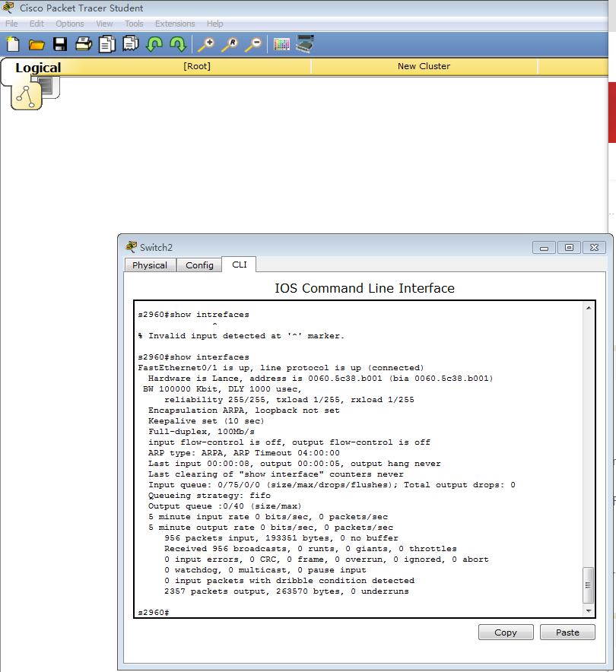Click the Zoom Reset magnifier icon

tap(230, 45)
